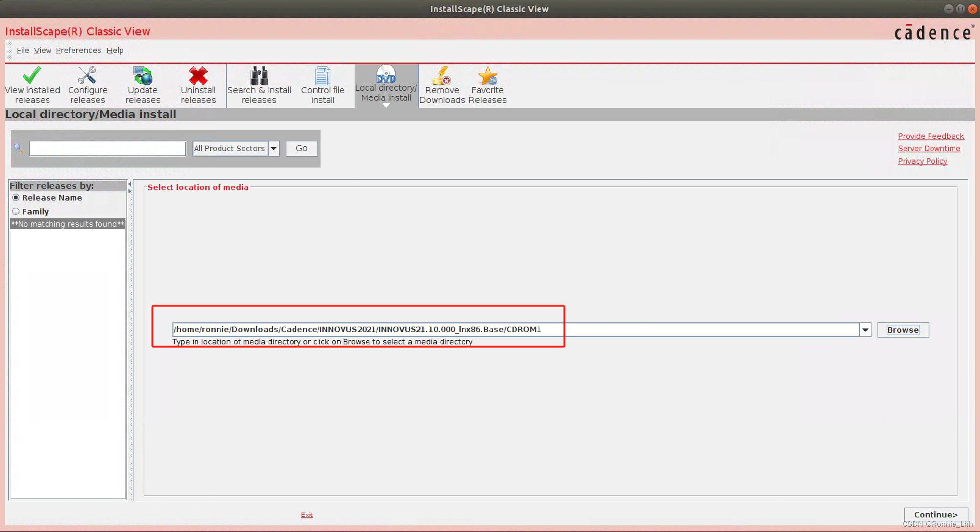Viewport: 980px width, 532px height.
Task: Click the menu bar drag handle
Action: pos(9,50)
